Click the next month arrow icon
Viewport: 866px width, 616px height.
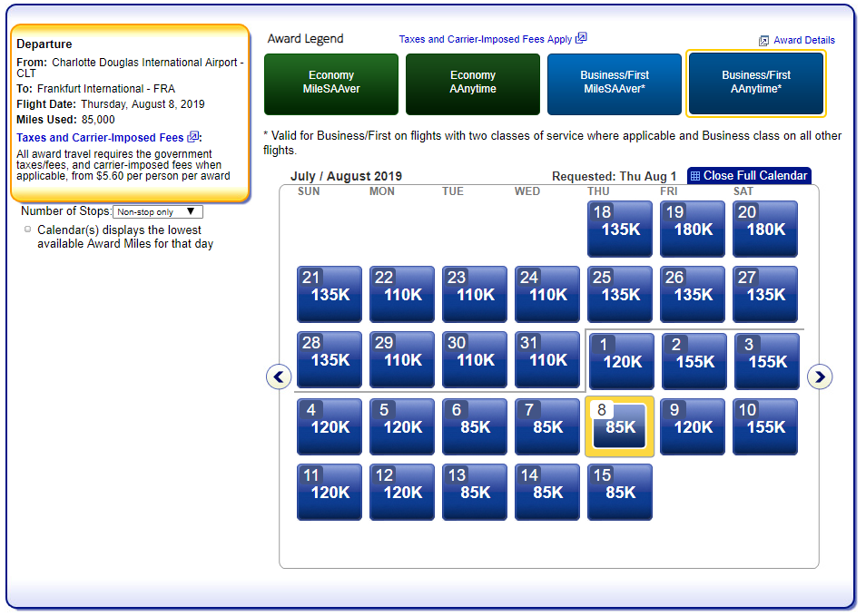tap(820, 376)
